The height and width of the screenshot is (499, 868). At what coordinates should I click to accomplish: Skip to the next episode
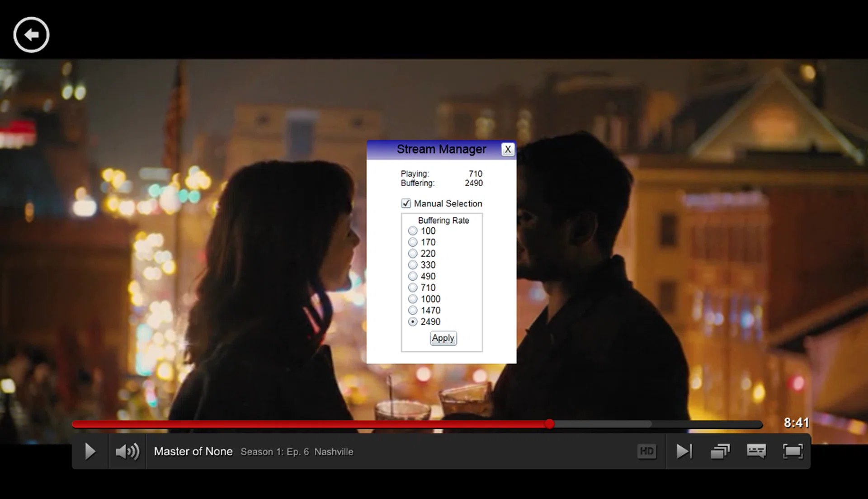tap(684, 451)
